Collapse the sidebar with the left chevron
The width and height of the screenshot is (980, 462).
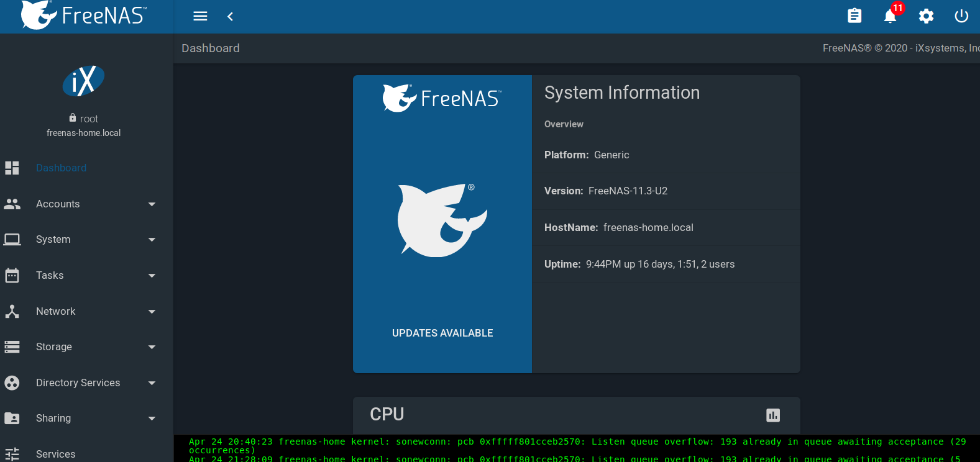point(230,16)
